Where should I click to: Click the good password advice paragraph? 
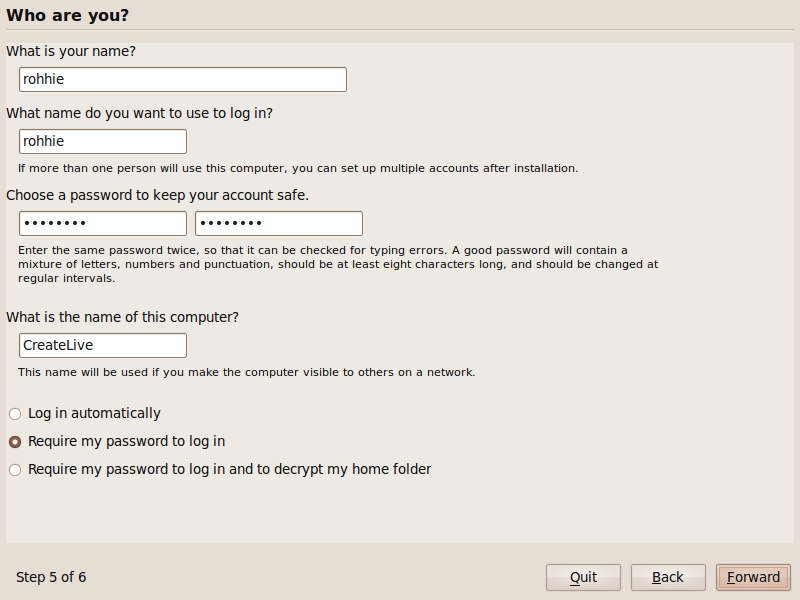pos(338,264)
